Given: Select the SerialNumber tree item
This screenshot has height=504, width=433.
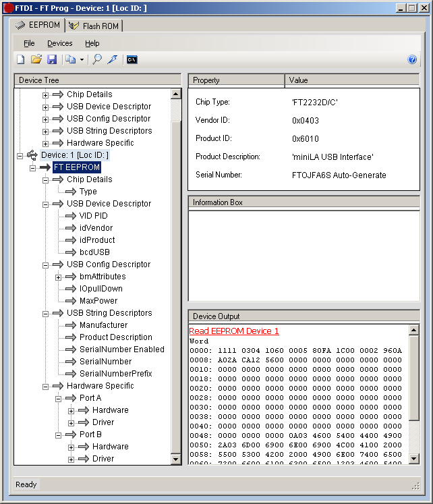Looking at the screenshot, I should tap(105, 362).
